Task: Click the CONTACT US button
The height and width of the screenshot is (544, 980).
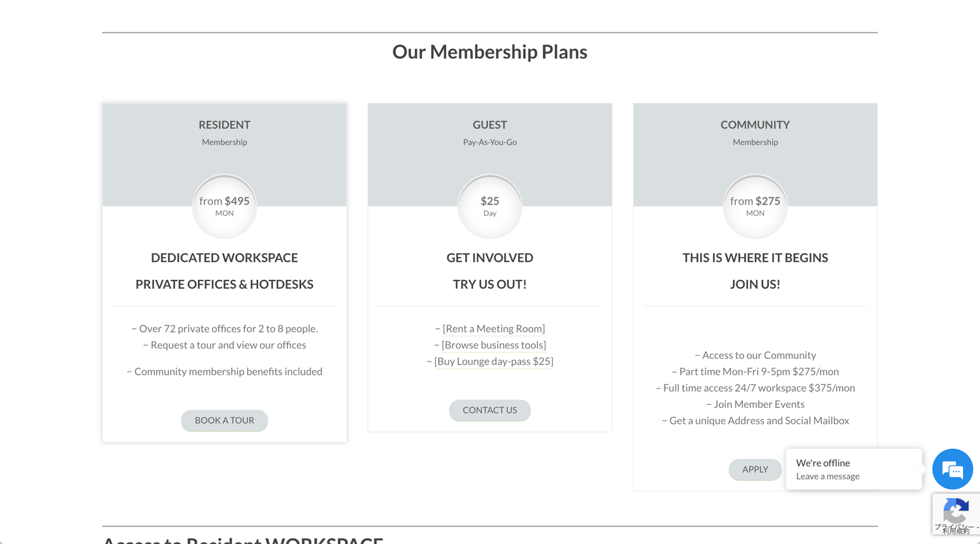Action: pos(489,410)
